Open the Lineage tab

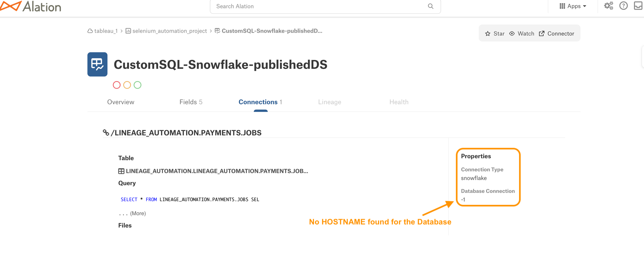click(330, 102)
